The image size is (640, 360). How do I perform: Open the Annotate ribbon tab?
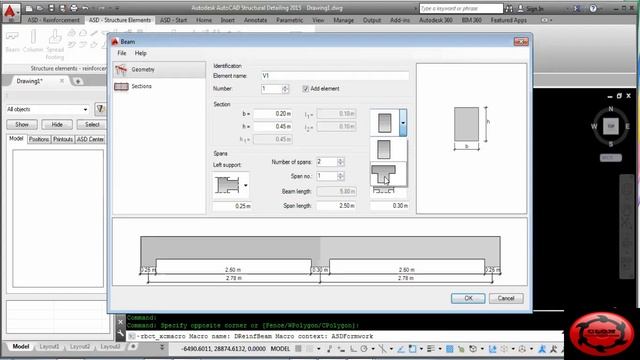(x=255, y=20)
